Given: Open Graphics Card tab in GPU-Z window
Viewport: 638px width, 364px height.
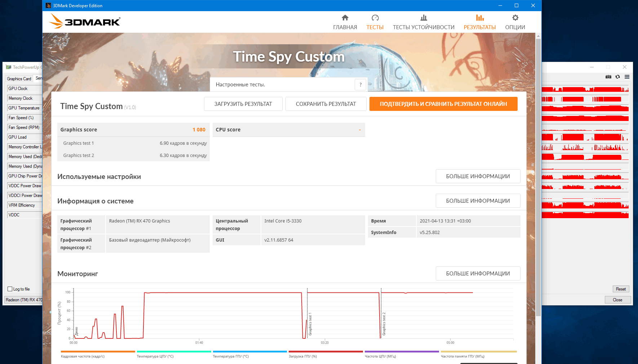Looking at the screenshot, I should [x=19, y=79].
